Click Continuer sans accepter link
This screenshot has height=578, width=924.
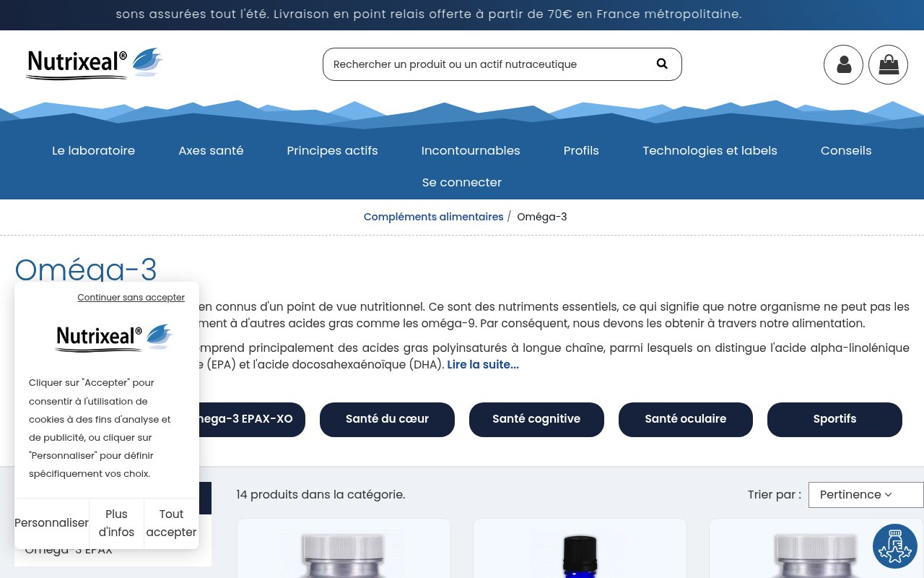pos(131,297)
